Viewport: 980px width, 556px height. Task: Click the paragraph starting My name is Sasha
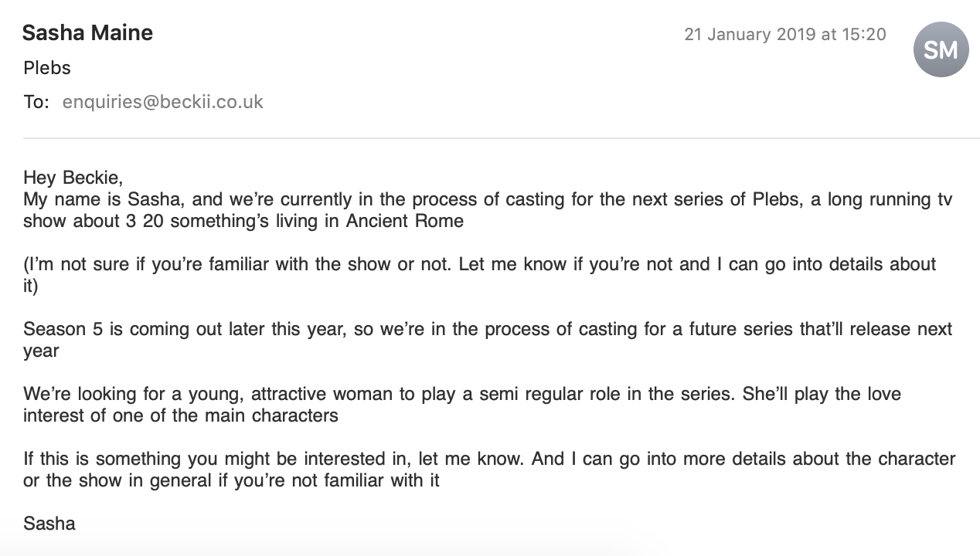(488, 210)
